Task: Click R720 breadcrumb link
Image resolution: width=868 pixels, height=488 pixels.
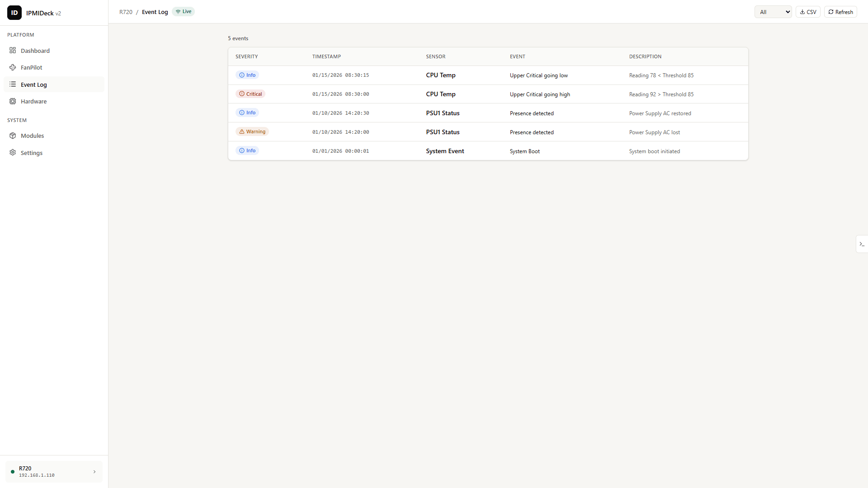Action: 126,12
